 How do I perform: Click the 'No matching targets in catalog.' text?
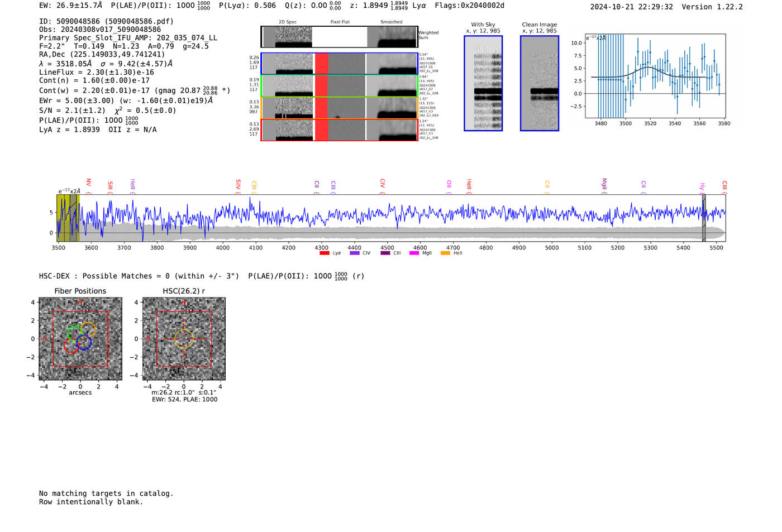[x=106, y=493]
